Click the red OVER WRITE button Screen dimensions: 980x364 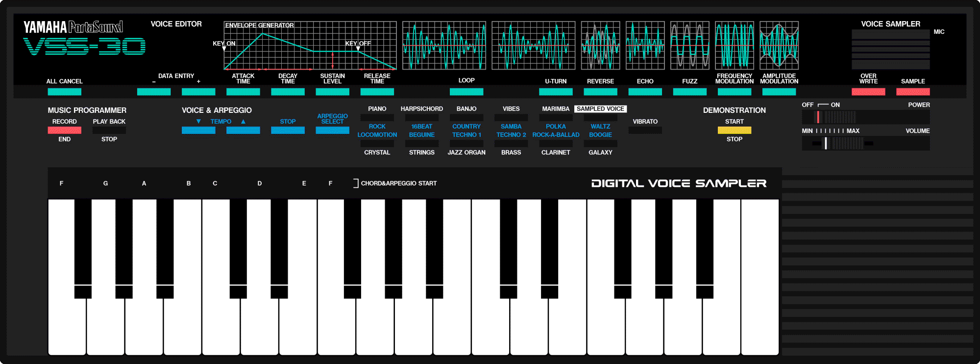(868, 92)
